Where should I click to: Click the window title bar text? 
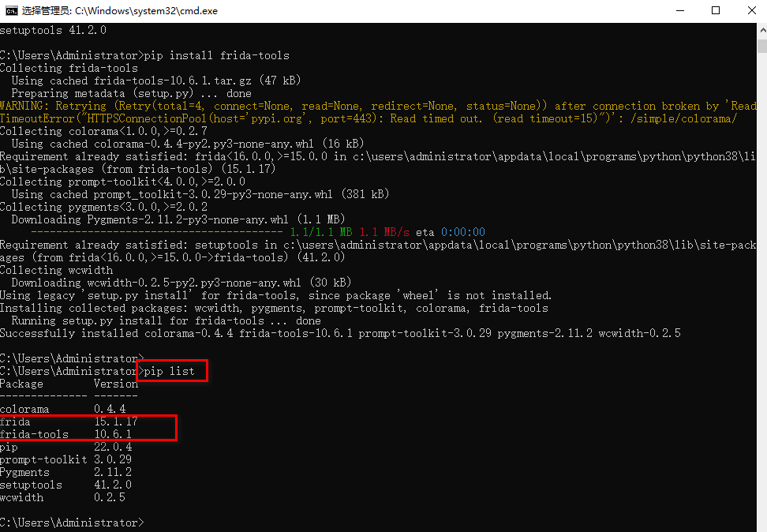point(118,11)
